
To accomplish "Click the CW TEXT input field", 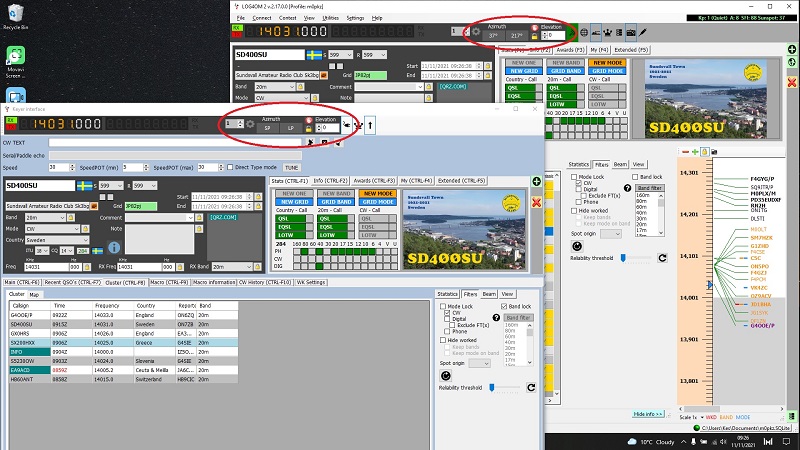I will (x=175, y=143).
